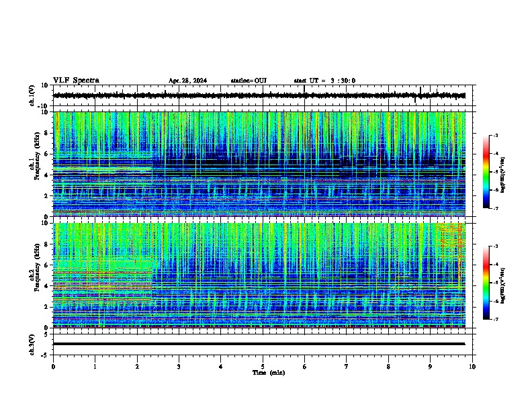This screenshot has width=532, height=411.
Task: Click the "Time (min)" axis label
Action: (269, 373)
